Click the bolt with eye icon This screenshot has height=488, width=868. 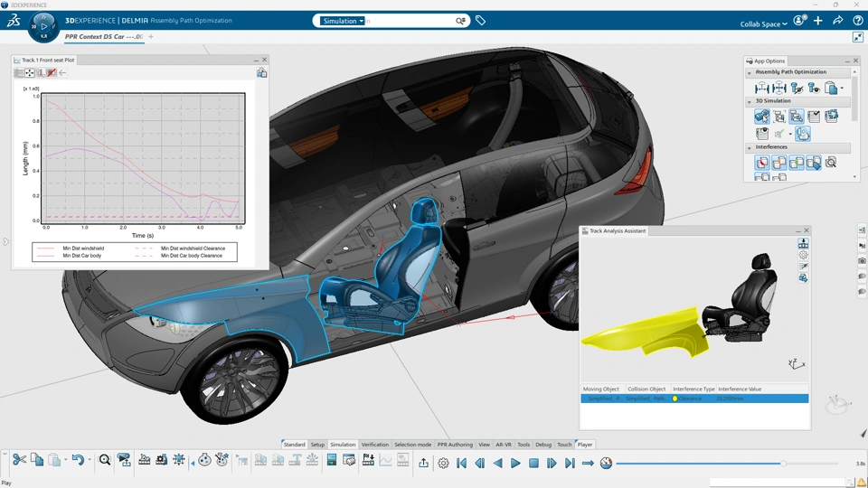[x=814, y=88]
